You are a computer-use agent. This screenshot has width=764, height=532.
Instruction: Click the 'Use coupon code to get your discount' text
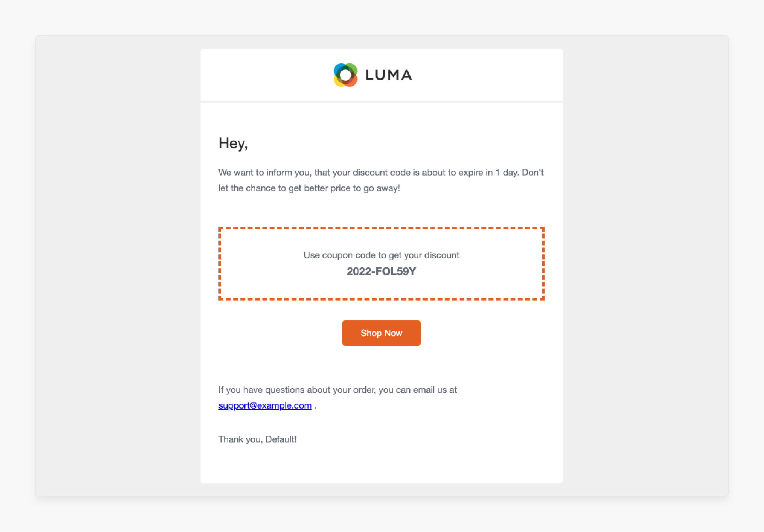381,255
